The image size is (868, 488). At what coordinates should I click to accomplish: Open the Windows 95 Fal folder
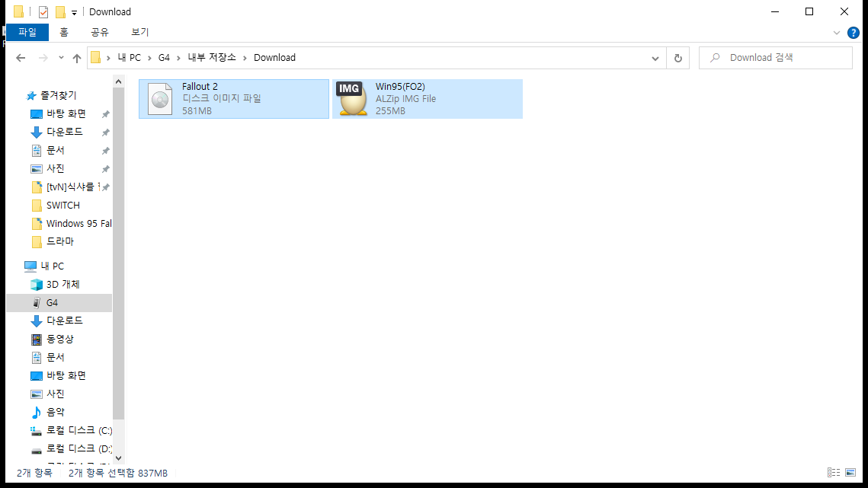point(78,224)
